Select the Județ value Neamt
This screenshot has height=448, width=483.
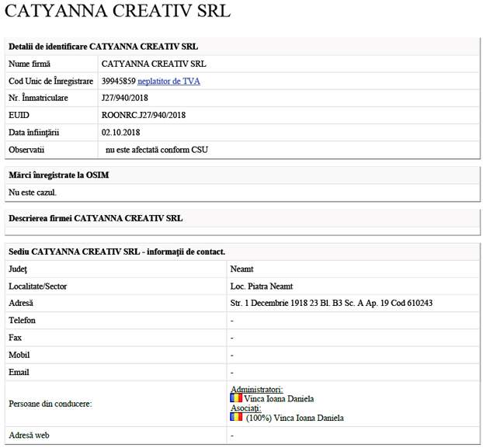click(x=241, y=269)
